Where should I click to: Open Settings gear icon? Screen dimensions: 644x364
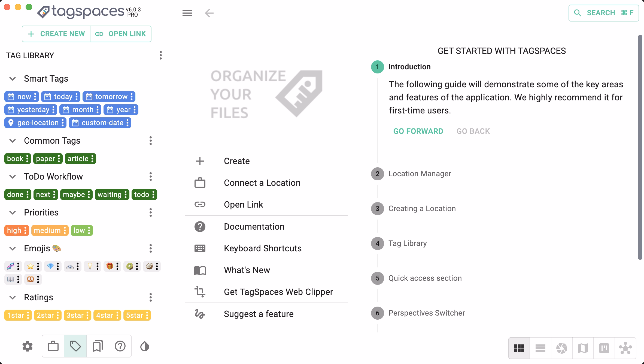click(28, 346)
